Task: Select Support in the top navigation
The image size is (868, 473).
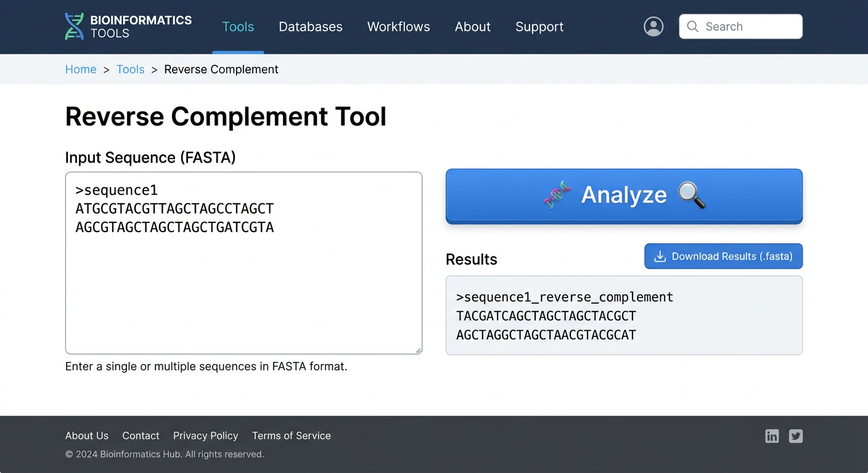Action: [539, 26]
